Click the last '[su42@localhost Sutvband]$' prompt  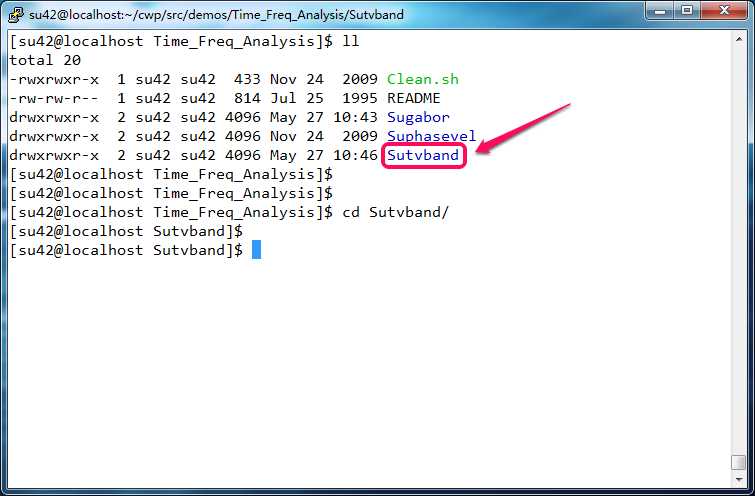click(126, 250)
